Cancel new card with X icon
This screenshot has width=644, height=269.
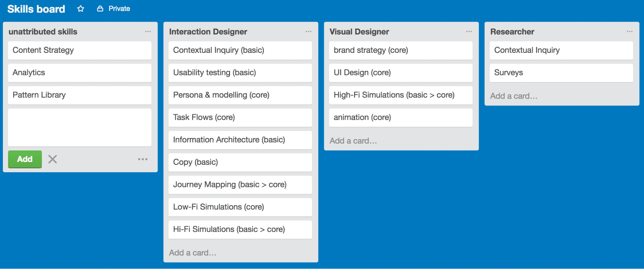[53, 159]
